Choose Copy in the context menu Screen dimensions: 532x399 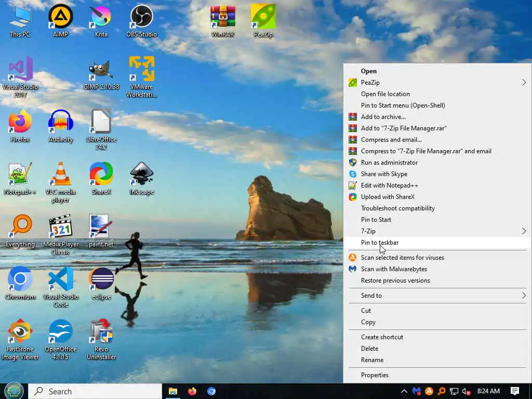tap(437, 322)
